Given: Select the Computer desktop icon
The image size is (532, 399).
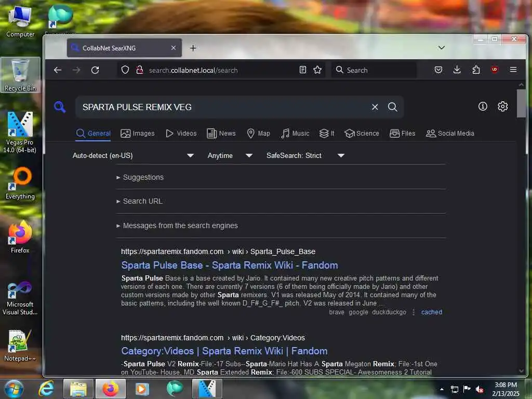Looking at the screenshot, I should click(20, 22).
